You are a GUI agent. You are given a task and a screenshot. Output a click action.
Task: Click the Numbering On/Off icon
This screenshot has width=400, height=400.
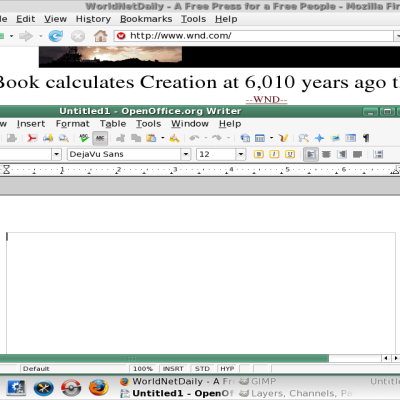pos(378,154)
